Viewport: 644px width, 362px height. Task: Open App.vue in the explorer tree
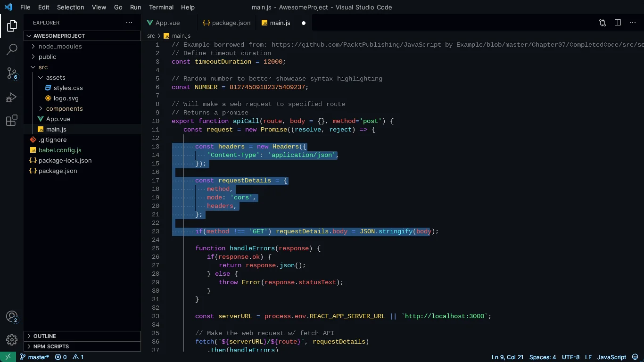[83, 119]
